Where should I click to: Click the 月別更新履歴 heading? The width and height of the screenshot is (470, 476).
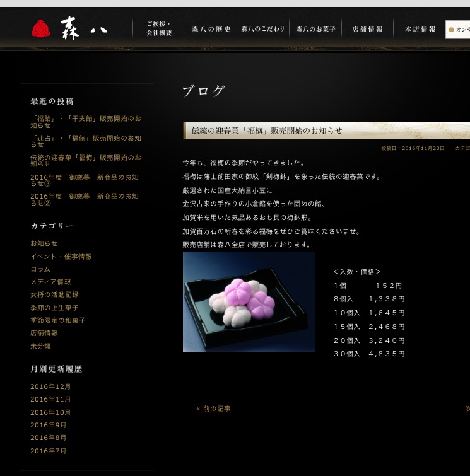[x=56, y=369]
